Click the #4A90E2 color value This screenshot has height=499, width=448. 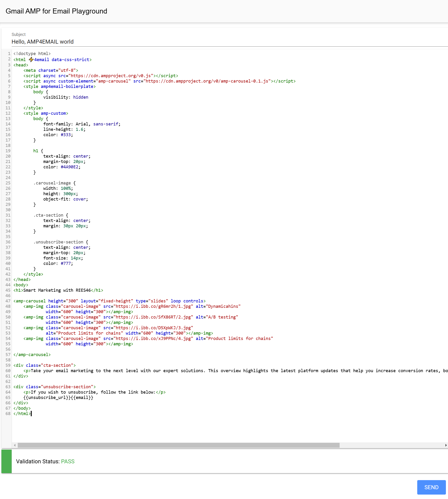pos(69,167)
